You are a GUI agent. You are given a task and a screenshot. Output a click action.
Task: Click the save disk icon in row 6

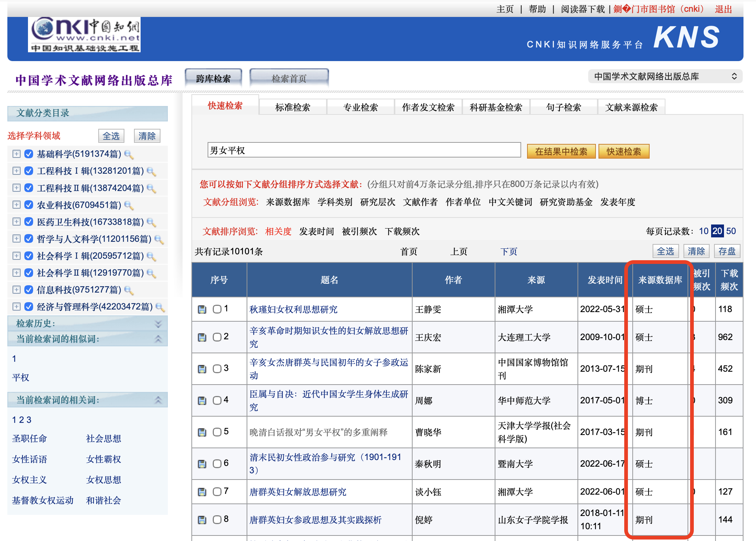(x=202, y=464)
